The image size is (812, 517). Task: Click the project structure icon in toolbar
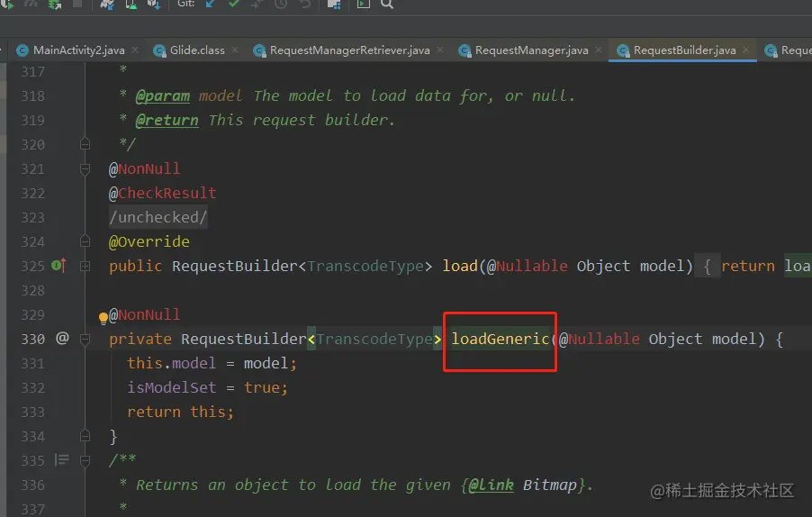tap(334, 5)
